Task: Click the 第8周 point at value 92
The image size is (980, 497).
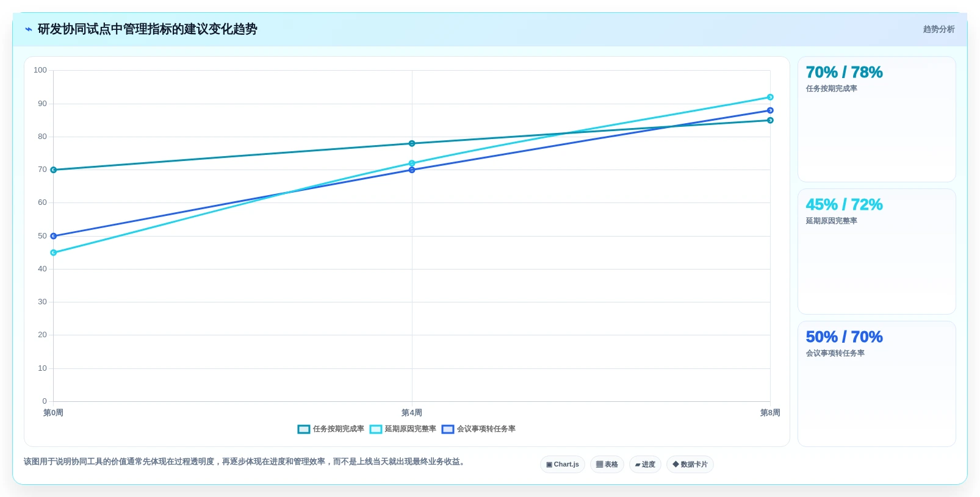Action: 770,98
